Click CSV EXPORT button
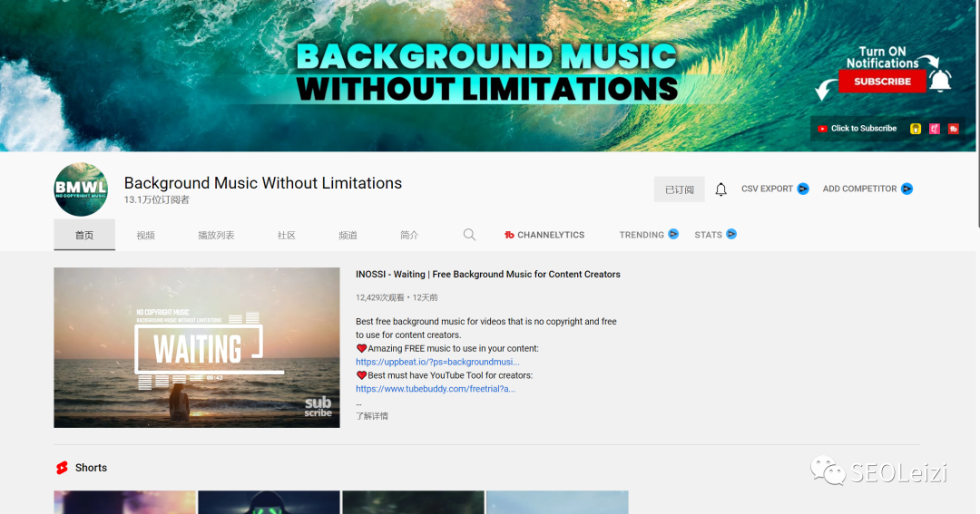Screen dimensions: 980x514 click(775, 189)
